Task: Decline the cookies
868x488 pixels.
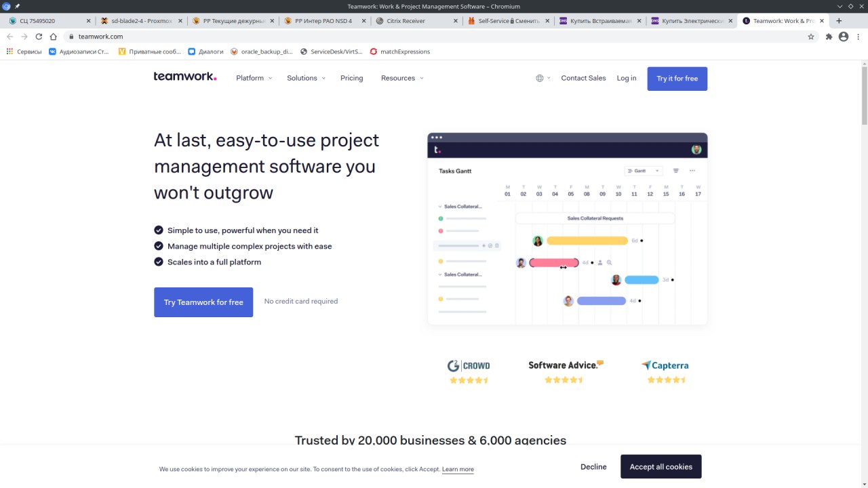Action: click(593, 466)
